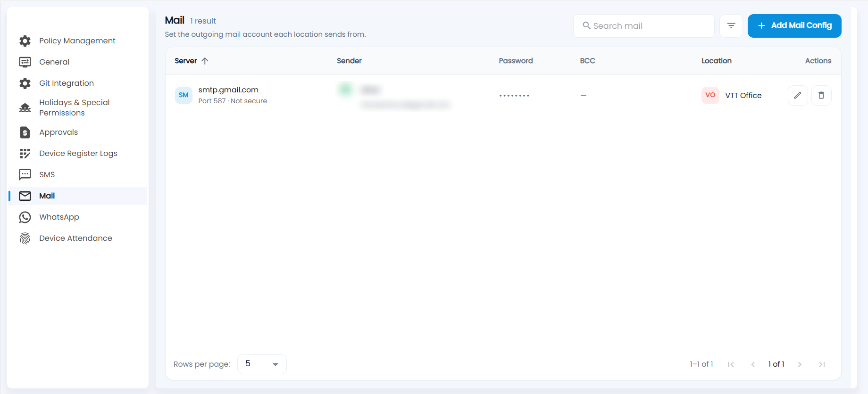Click the WhatsApp logo icon

point(25,217)
